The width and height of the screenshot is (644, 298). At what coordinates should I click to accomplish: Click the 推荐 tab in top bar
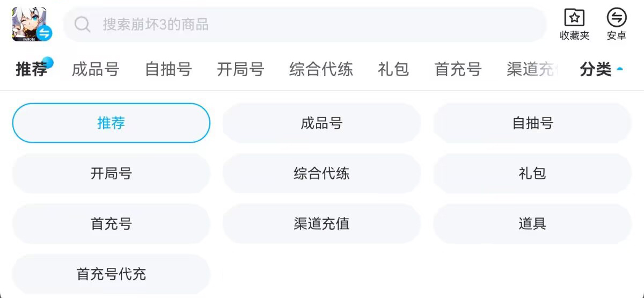[x=32, y=69]
